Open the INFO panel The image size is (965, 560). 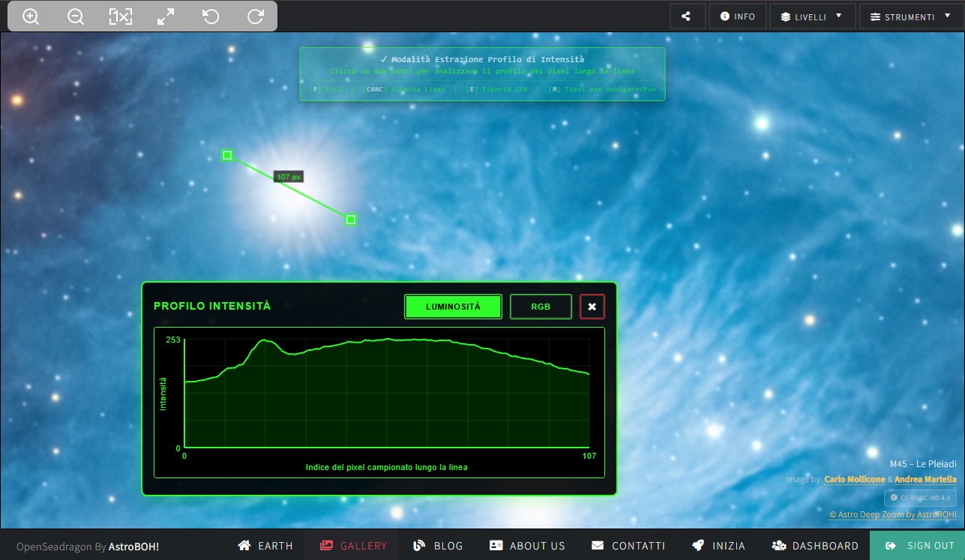coord(738,16)
